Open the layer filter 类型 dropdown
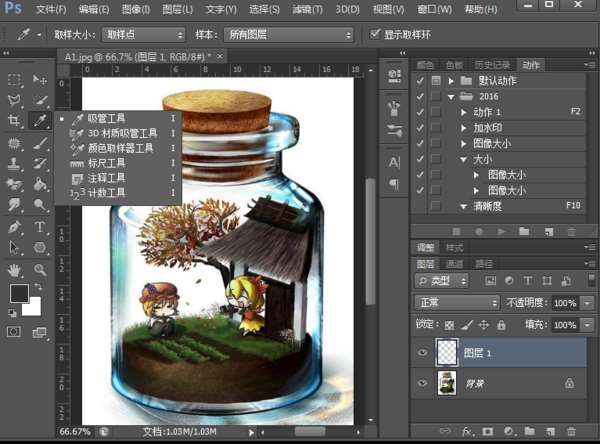 coord(442,281)
